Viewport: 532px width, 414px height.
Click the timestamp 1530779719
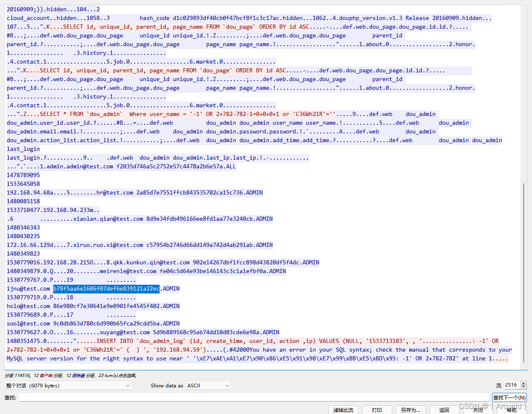coord(23,297)
